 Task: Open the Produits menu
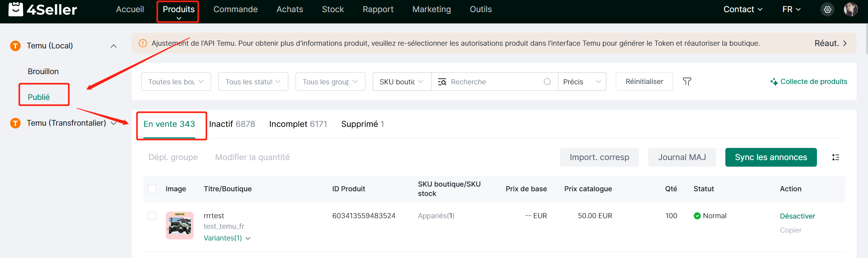coord(179,9)
